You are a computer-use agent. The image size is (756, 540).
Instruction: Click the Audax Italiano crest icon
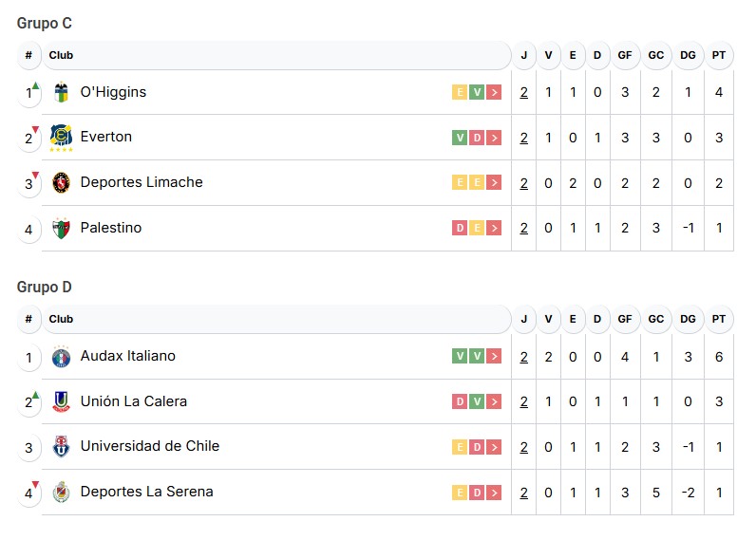point(62,357)
